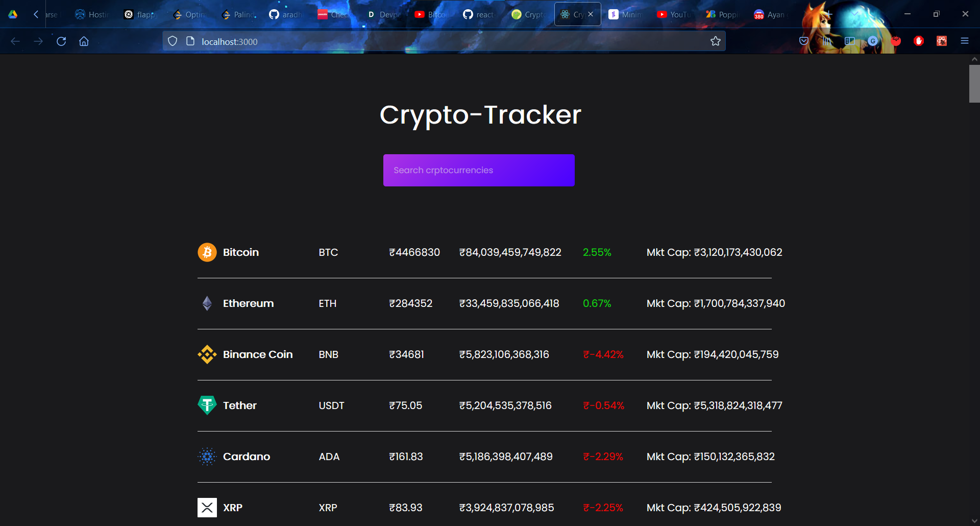Image resolution: width=980 pixels, height=526 pixels.
Task: Click the USDT ticker symbol
Action: pos(331,405)
